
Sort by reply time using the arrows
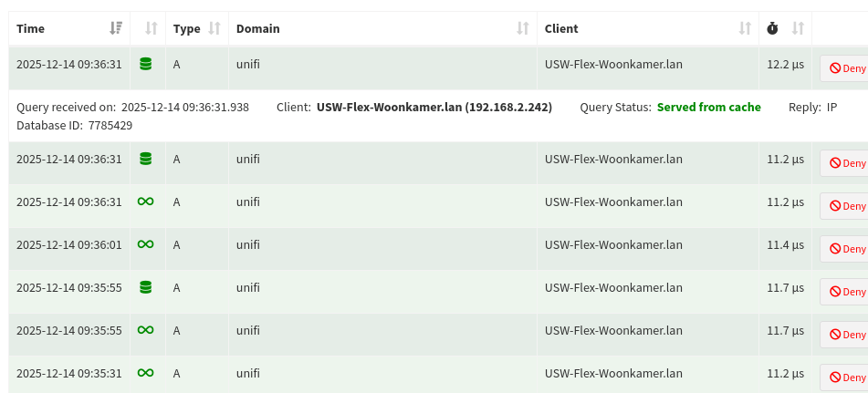coord(798,28)
